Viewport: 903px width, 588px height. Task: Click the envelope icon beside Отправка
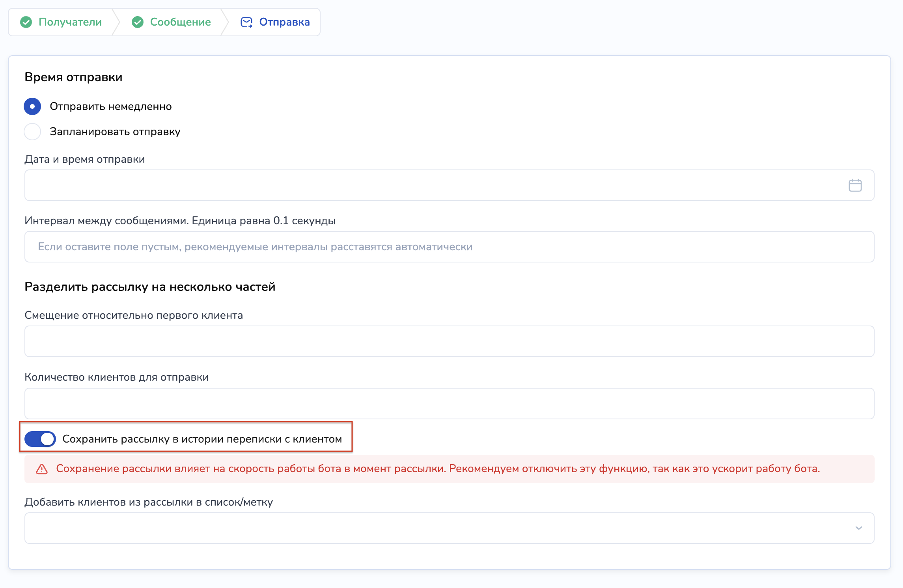point(246,22)
